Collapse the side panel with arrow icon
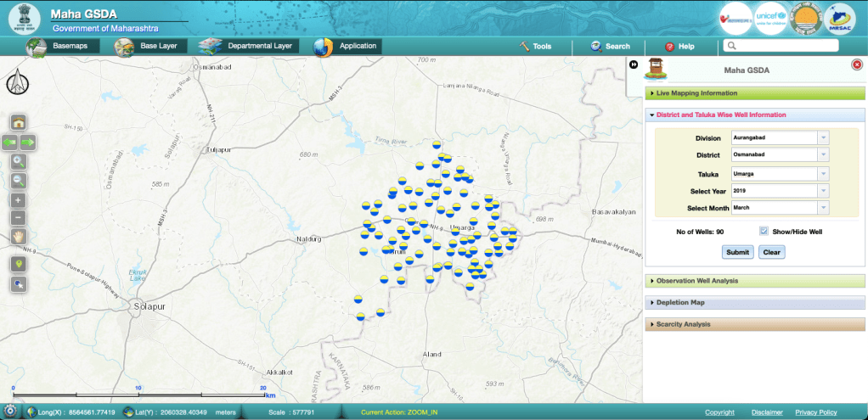Viewport: 868px width, 420px height. click(x=634, y=65)
